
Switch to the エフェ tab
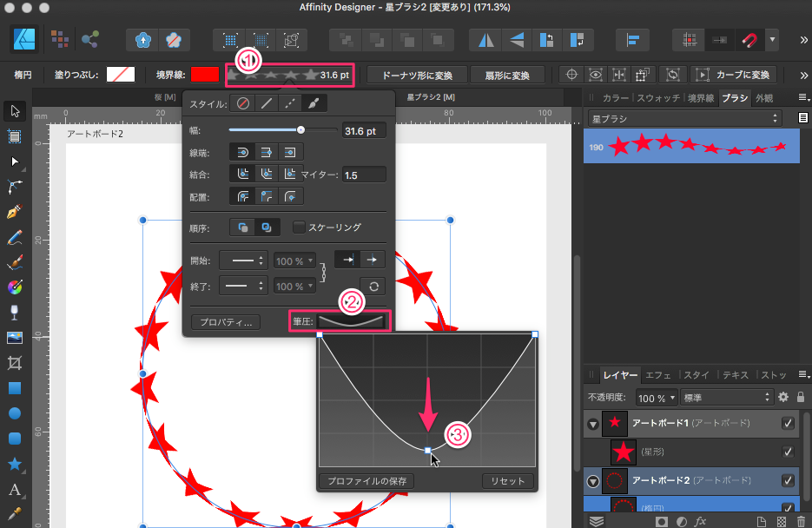click(657, 375)
